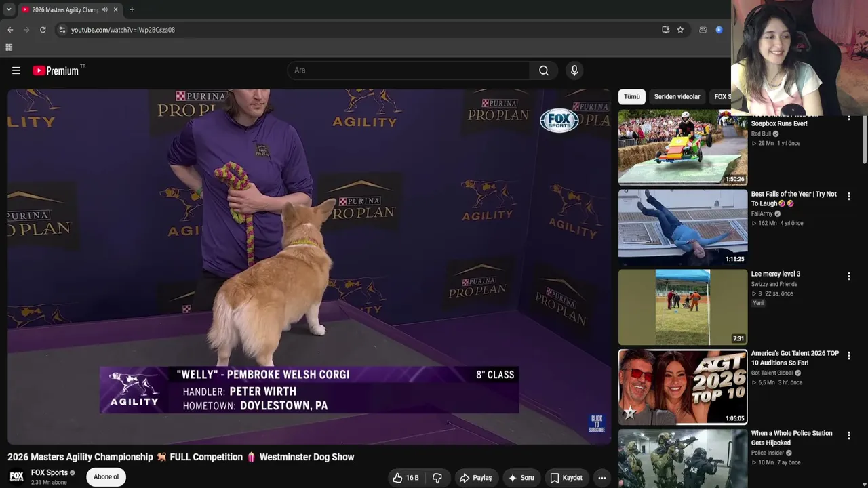Open options menu for AGT 2026 video

848,356
